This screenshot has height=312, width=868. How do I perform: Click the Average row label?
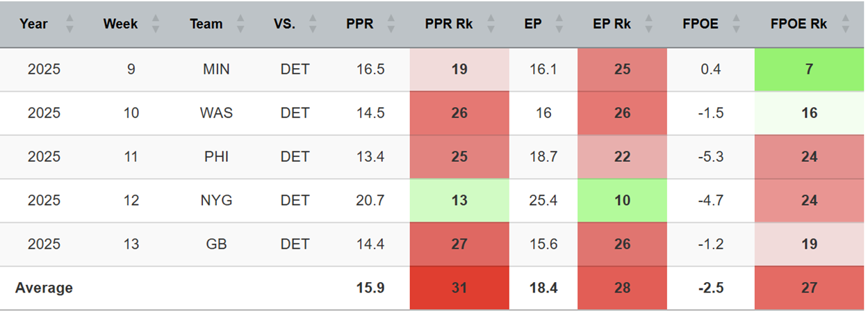click(44, 288)
